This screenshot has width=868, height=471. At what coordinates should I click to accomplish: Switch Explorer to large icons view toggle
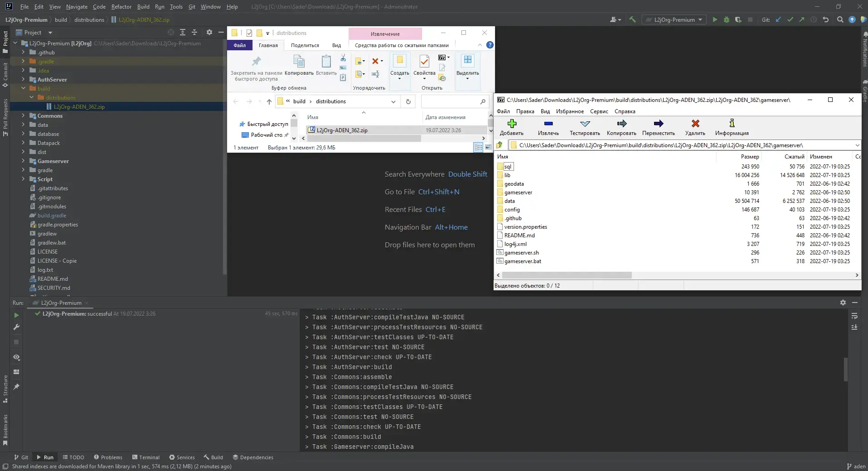coord(488,147)
